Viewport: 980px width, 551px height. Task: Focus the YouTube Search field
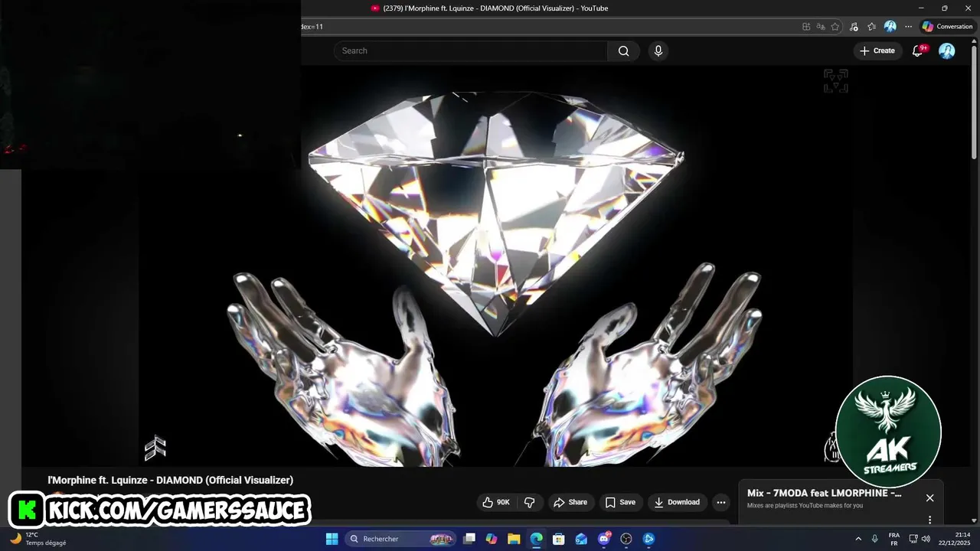tap(471, 51)
